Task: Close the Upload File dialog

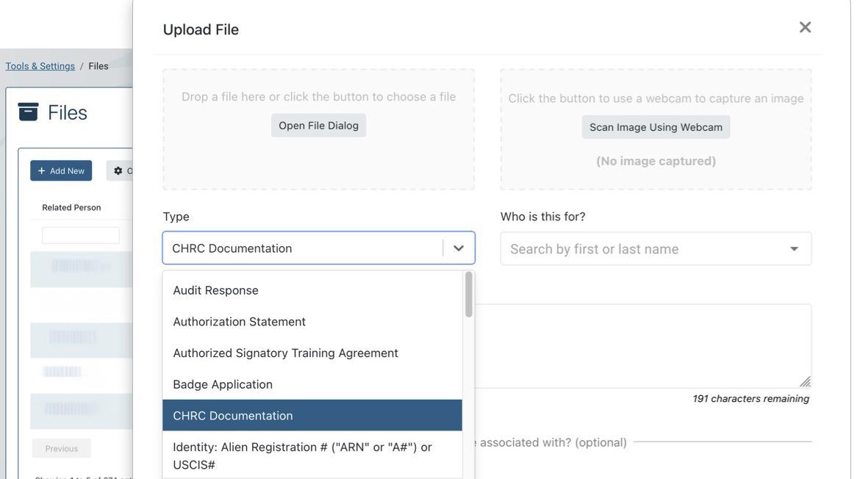Action: (x=805, y=27)
